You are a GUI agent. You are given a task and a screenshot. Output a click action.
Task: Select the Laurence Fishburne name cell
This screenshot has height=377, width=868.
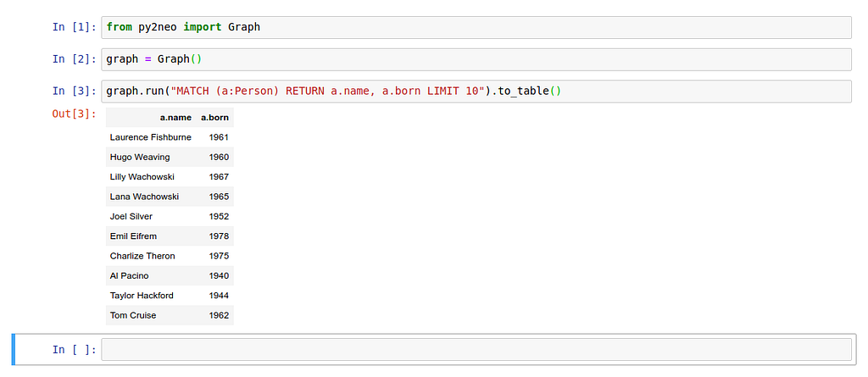coord(151,137)
